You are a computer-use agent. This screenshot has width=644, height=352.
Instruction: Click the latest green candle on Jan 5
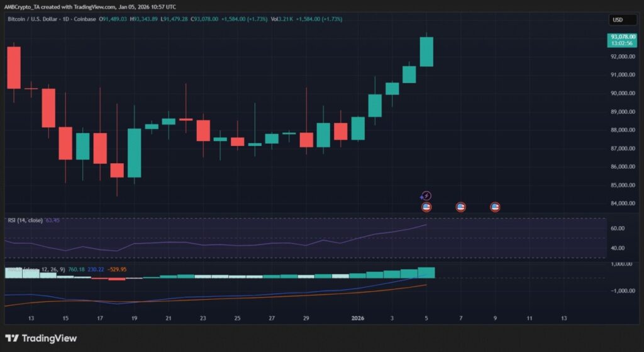[x=426, y=52]
